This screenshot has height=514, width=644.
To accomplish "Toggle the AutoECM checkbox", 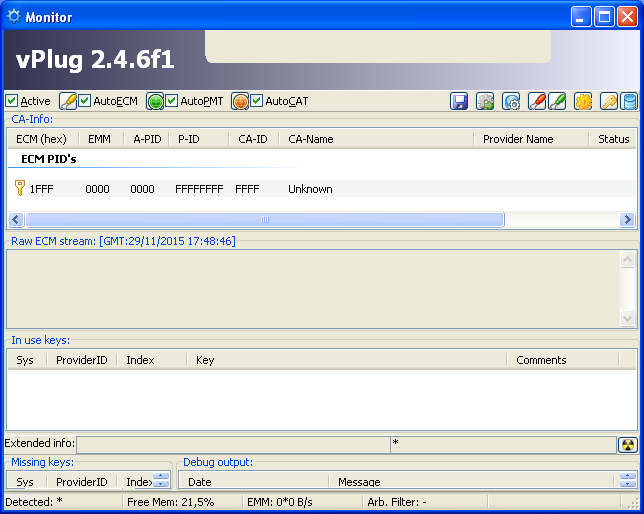I will tap(85, 101).
